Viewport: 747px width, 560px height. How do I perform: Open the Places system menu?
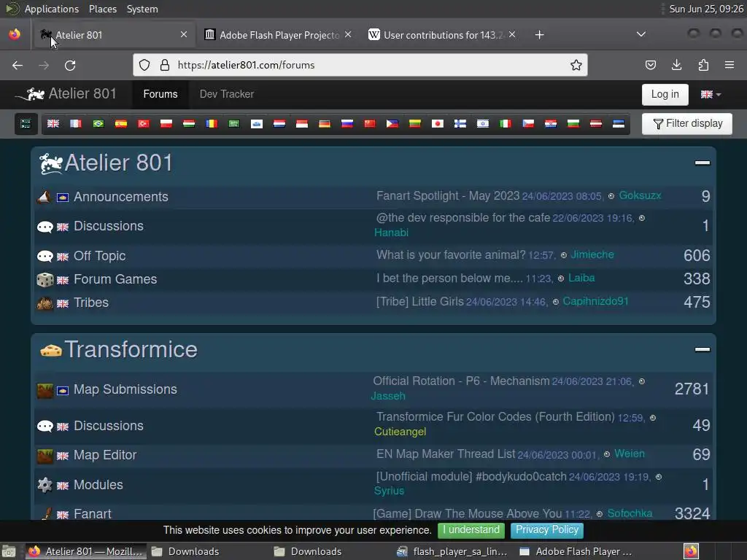[x=103, y=9]
